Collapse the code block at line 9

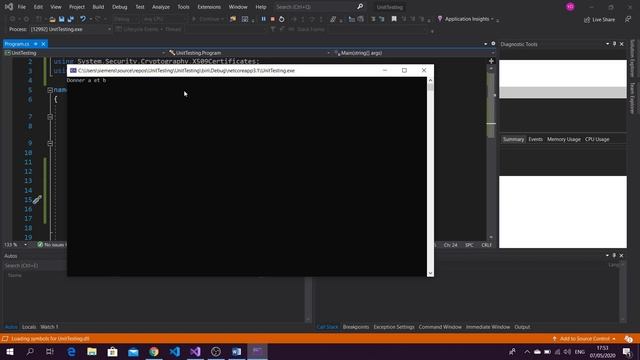(50, 143)
